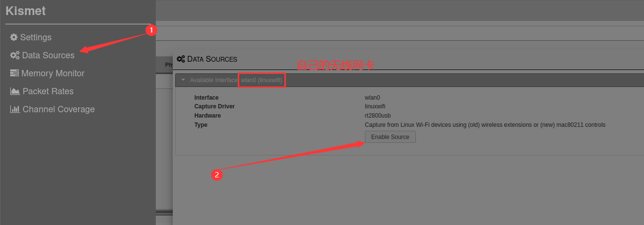Open the Data Sources menu entry
644x225 pixels.
point(42,55)
